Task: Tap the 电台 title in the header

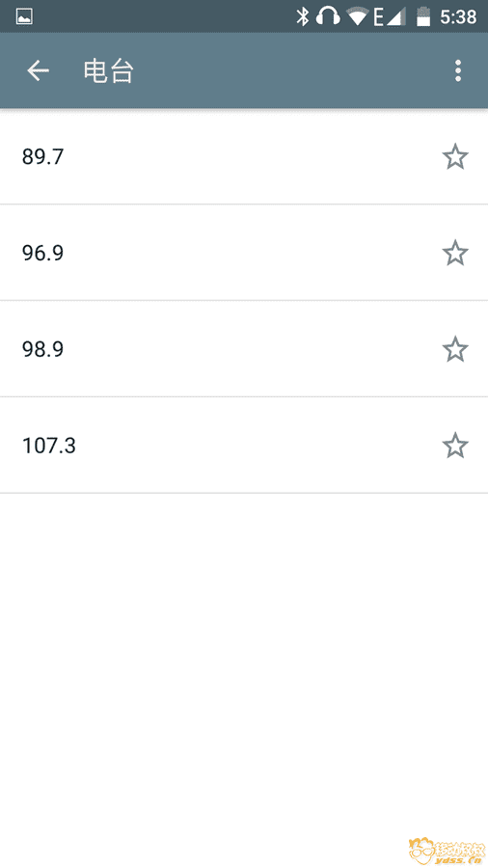Action: pos(108,71)
